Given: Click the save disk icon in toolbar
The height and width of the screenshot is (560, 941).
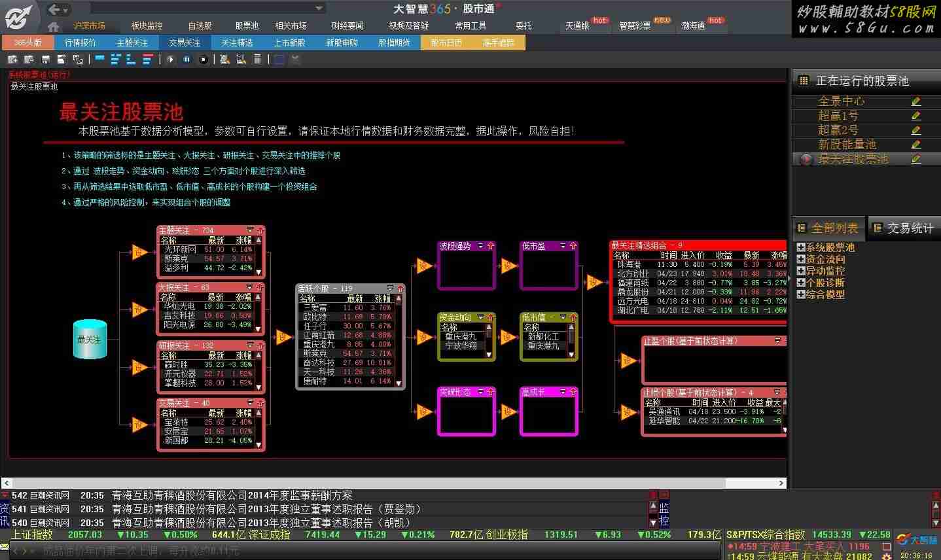Looking at the screenshot, I should 45,60.
